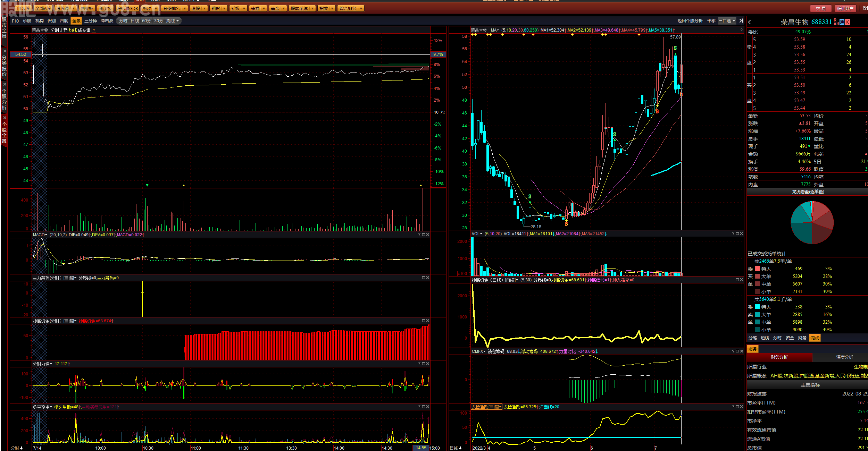The width and height of the screenshot is (868, 451).
Task: Close the 抄底资金(分时) indicator panel
Action: coord(428,321)
